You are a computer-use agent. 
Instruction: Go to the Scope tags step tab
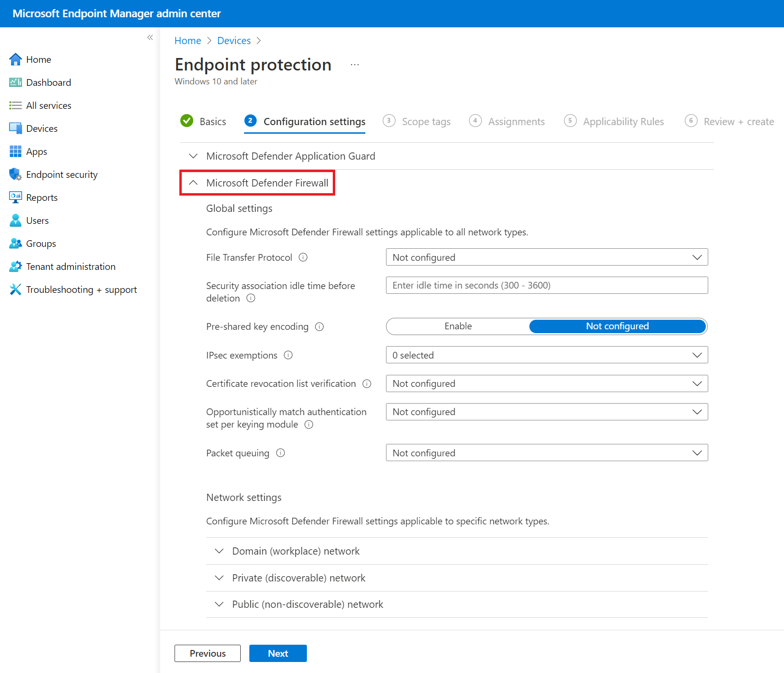[x=426, y=122]
